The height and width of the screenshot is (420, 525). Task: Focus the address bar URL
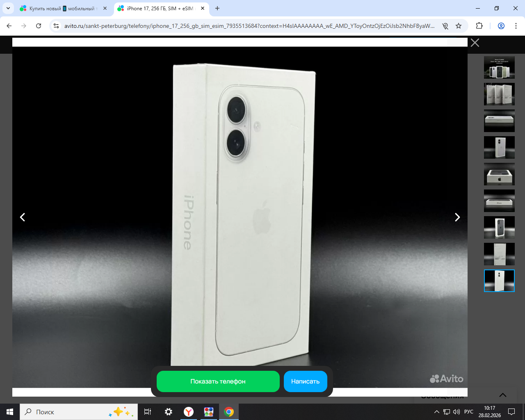[x=249, y=26]
